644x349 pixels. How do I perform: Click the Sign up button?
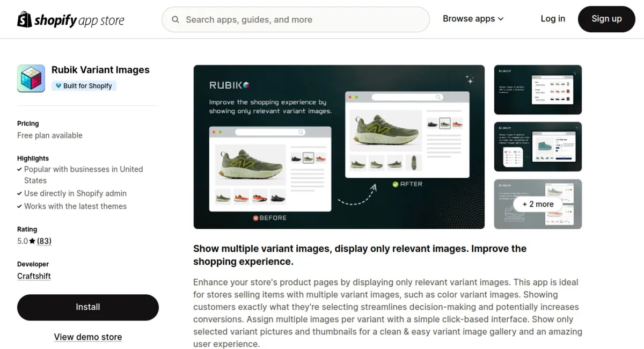point(606,19)
